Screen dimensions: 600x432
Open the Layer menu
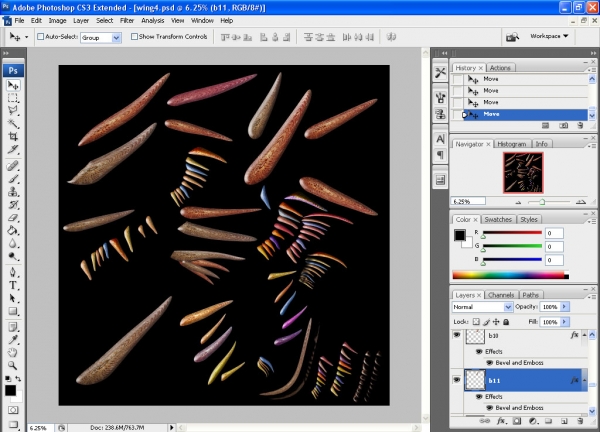(81, 21)
